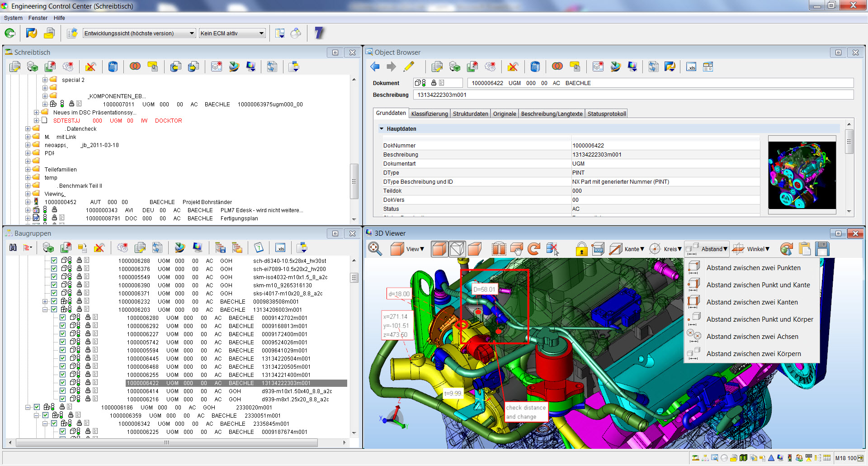Click the padlock icon in 3D Viewer toolbar
The height and width of the screenshot is (466, 868).
coord(581,249)
